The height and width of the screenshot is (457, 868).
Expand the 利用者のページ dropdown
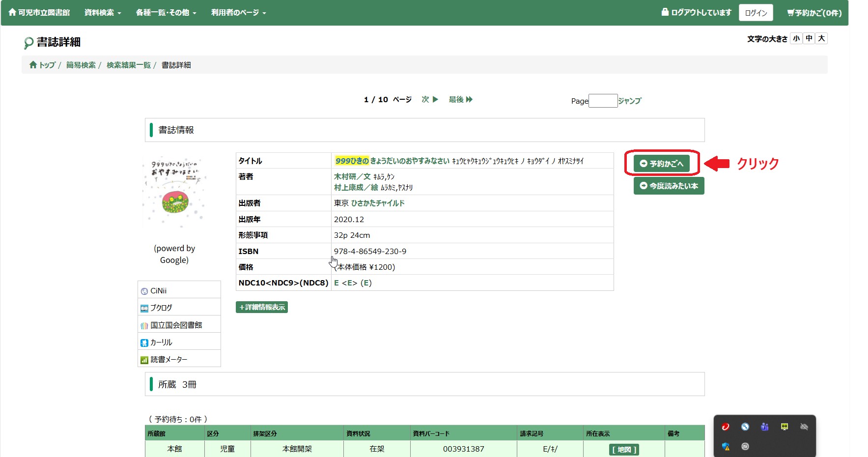pyautogui.click(x=238, y=13)
